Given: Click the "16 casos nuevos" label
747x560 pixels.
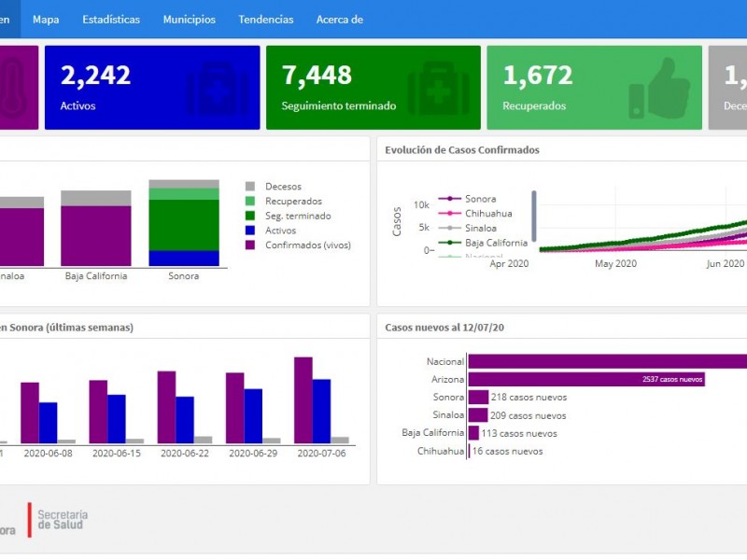Looking at the screenshot, I should click(507, 451).
